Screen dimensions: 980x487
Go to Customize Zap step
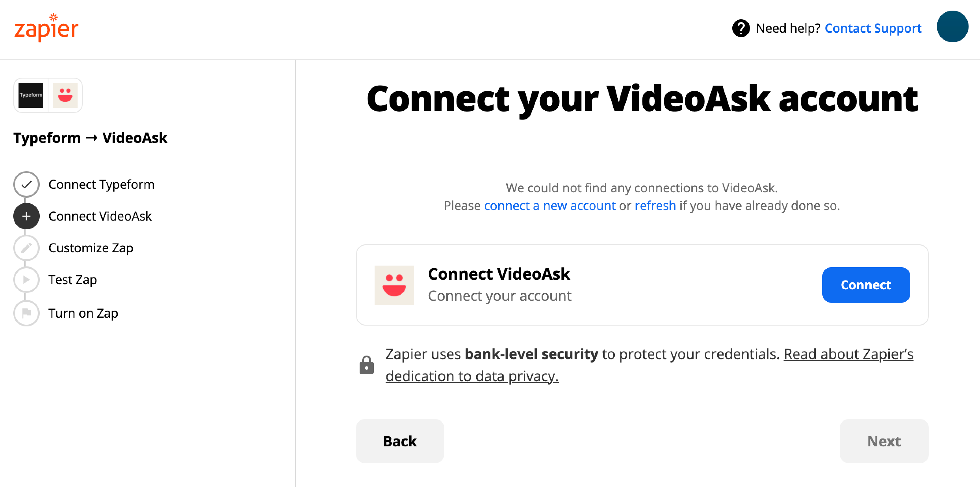click(91, 248)
